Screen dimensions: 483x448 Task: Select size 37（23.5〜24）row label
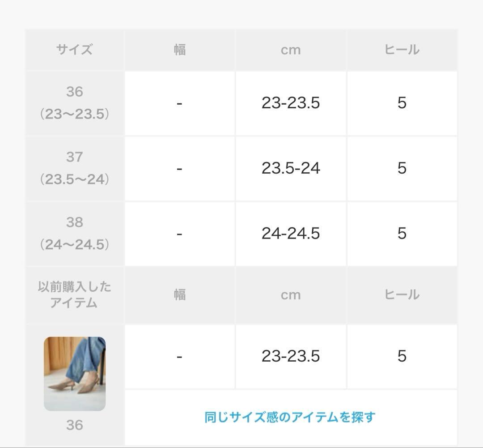click(x=75, y=169)
